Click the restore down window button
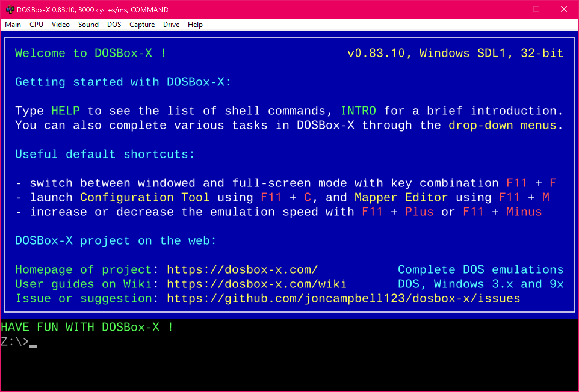The image size is (579, 392). click(x=535, y=8)
